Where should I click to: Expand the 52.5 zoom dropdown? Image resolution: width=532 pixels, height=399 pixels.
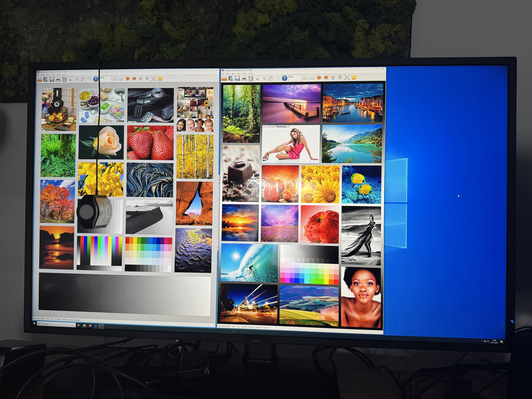pyautogui.click(x=111, y=79)
